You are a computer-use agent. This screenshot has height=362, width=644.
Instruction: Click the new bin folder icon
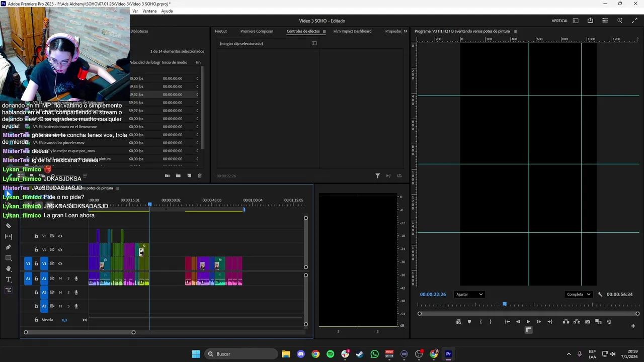(178, 175)
